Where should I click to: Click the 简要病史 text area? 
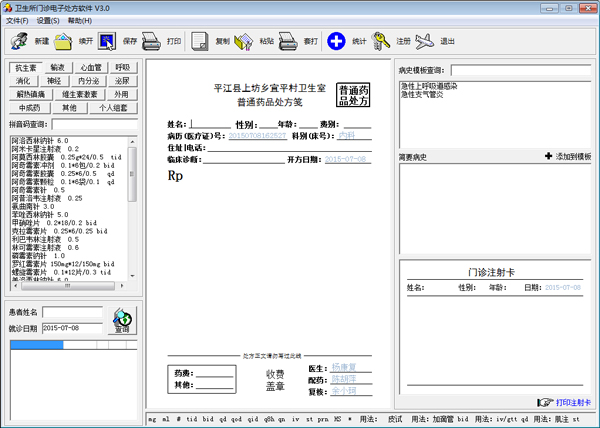click(x=495, y=209)
